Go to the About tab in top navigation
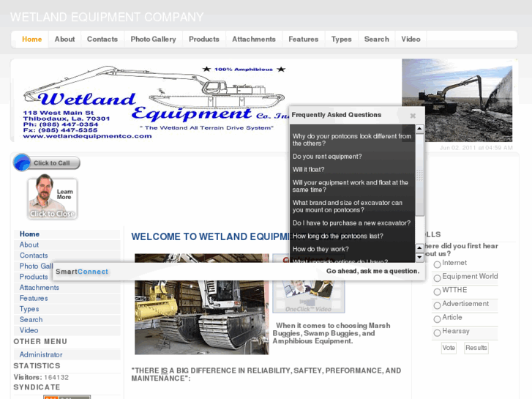Viewport: 532px width, 399px height. coord(64,39)
